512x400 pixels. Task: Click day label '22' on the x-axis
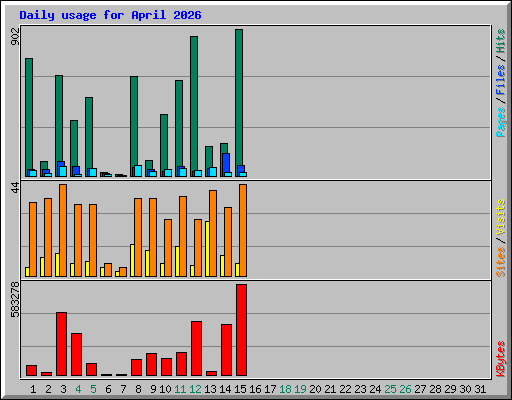pyautogui.click(x=345, y=389)
